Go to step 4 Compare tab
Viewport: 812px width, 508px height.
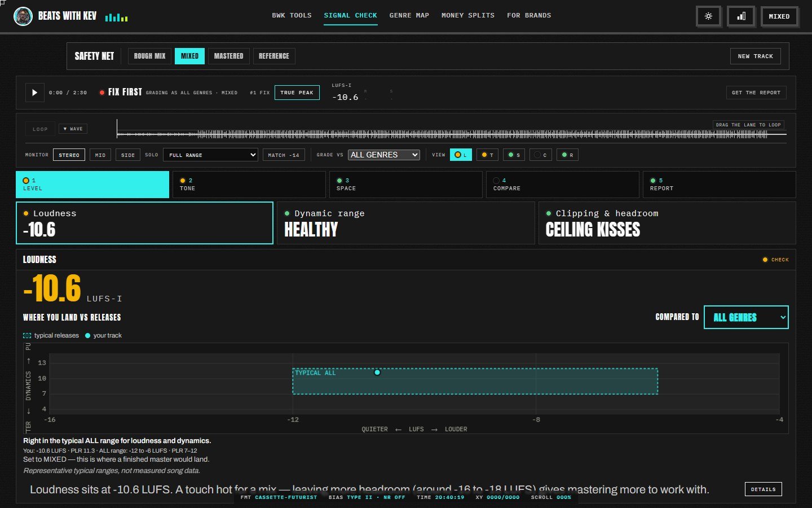pos(563,185)
